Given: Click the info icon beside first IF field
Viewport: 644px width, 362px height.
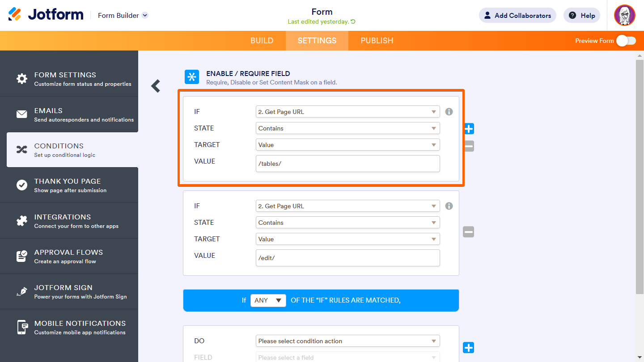Looking at the screenshot, I should [449, 112].
